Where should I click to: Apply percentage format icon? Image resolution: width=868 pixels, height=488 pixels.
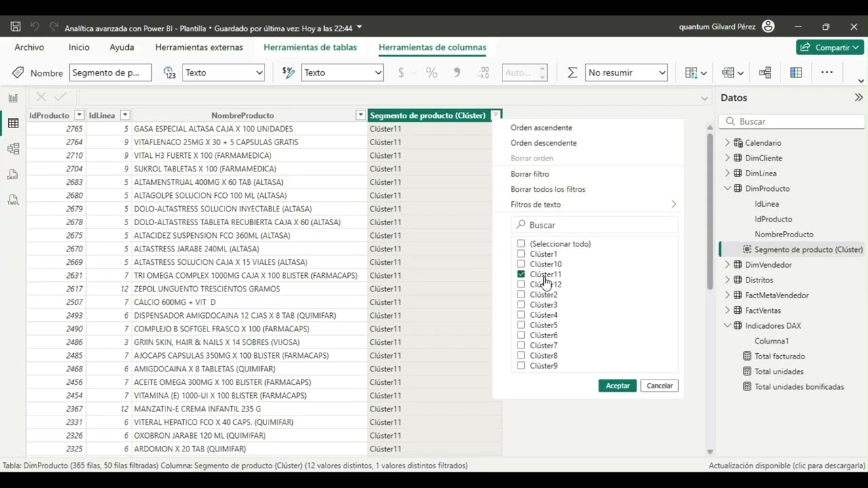431,73
